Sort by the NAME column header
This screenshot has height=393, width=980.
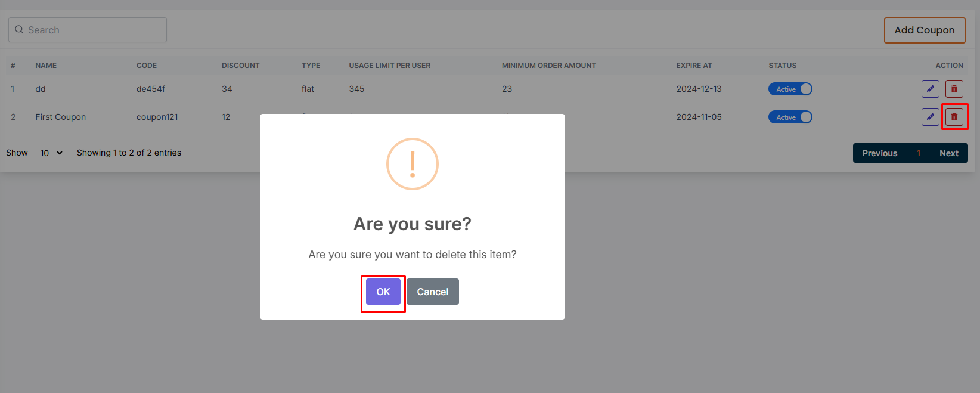[46, 66]
